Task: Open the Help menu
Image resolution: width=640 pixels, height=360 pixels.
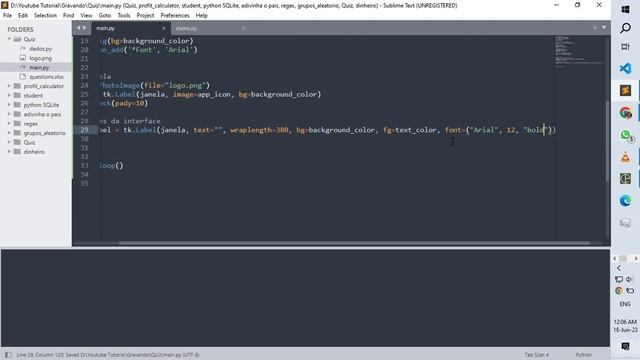Action: click(202, 16)
